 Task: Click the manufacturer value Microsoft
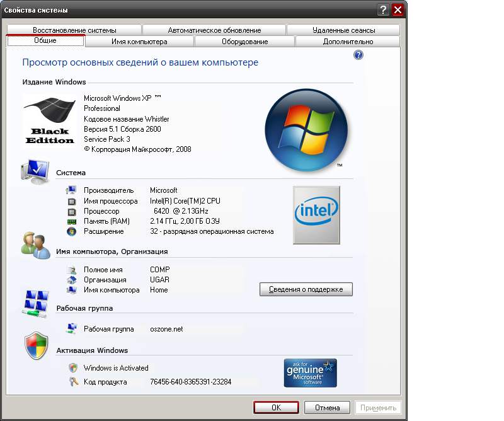(163, 190)
